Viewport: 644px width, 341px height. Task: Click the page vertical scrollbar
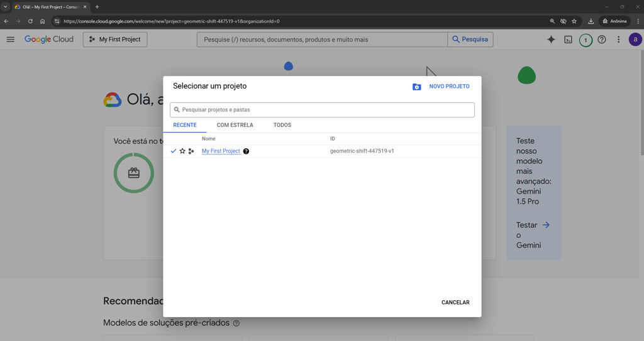coord(641,102)
